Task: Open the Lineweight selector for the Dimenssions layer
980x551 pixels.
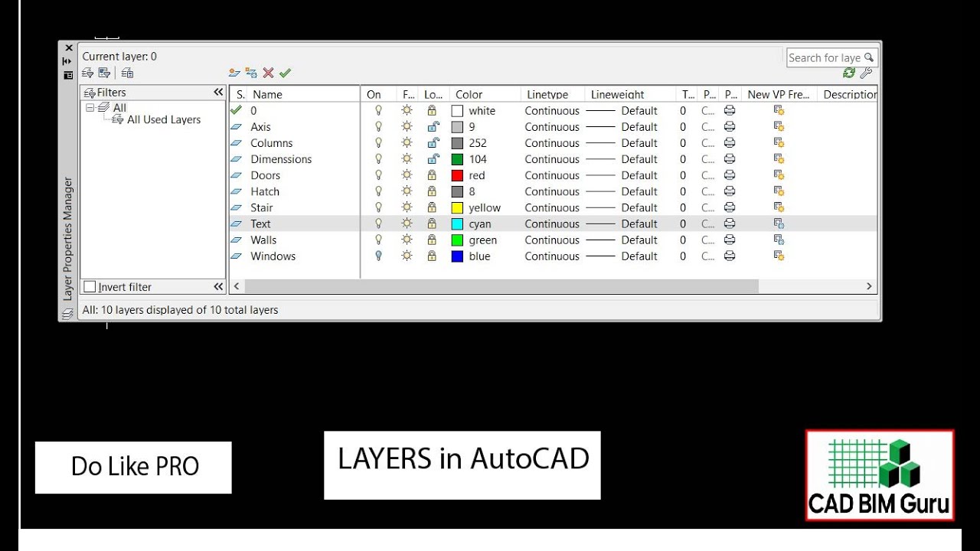Action: click(622, 159)
